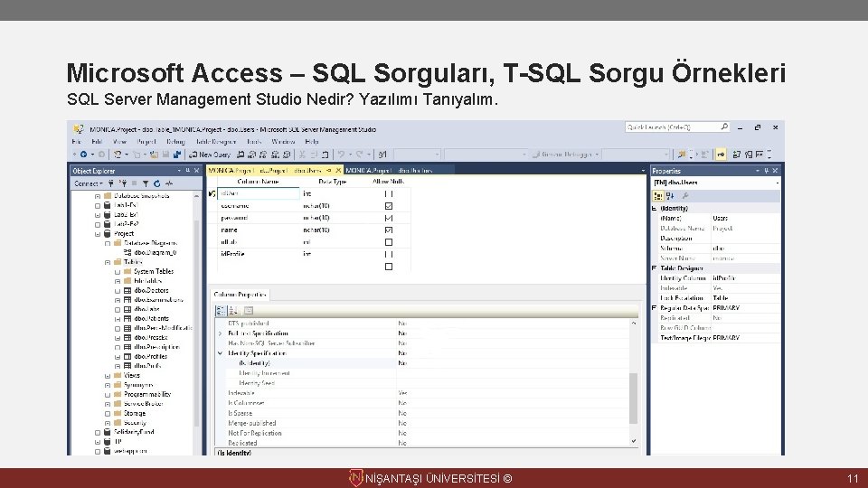Click the Activity Monitor icon in Object Explorer
This screenshot has height=488, width=868.
click(169, 183)
